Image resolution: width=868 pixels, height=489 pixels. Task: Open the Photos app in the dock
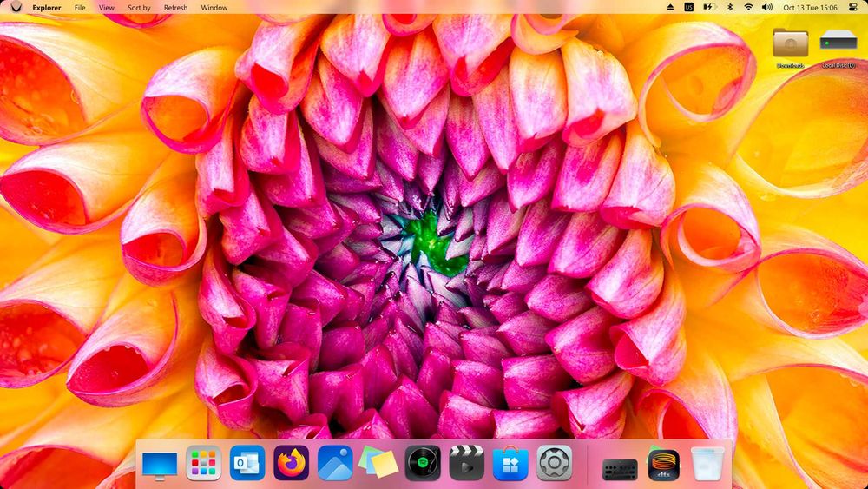point(335,463)
